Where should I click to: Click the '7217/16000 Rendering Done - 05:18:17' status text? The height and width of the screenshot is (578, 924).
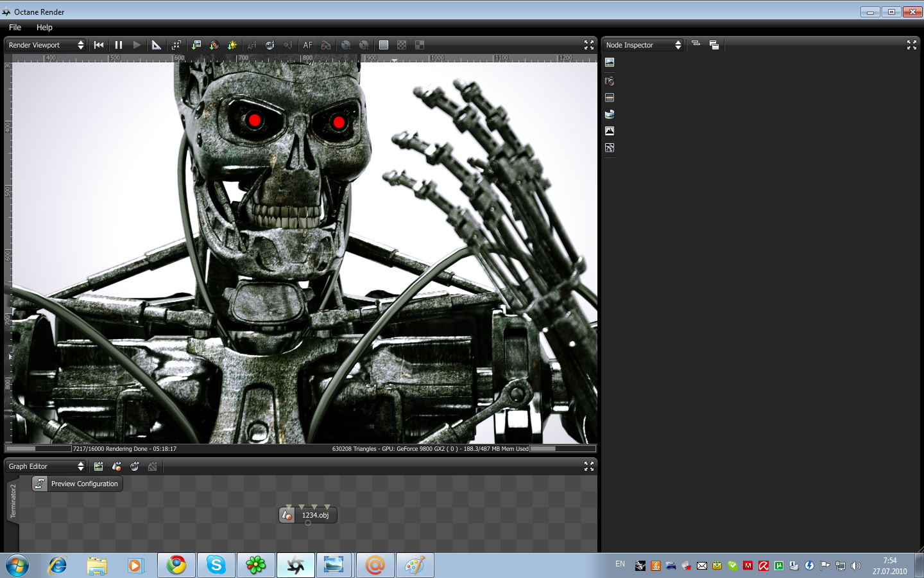click(124, 449)
